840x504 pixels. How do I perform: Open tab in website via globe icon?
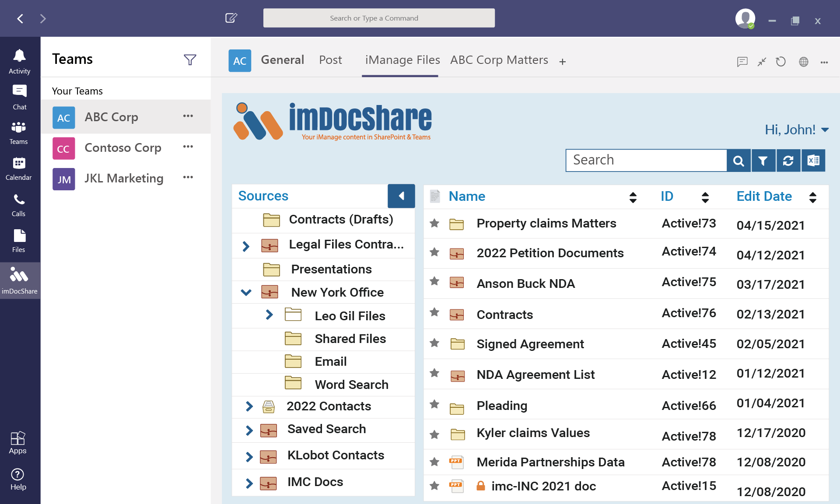pos(804,62)
